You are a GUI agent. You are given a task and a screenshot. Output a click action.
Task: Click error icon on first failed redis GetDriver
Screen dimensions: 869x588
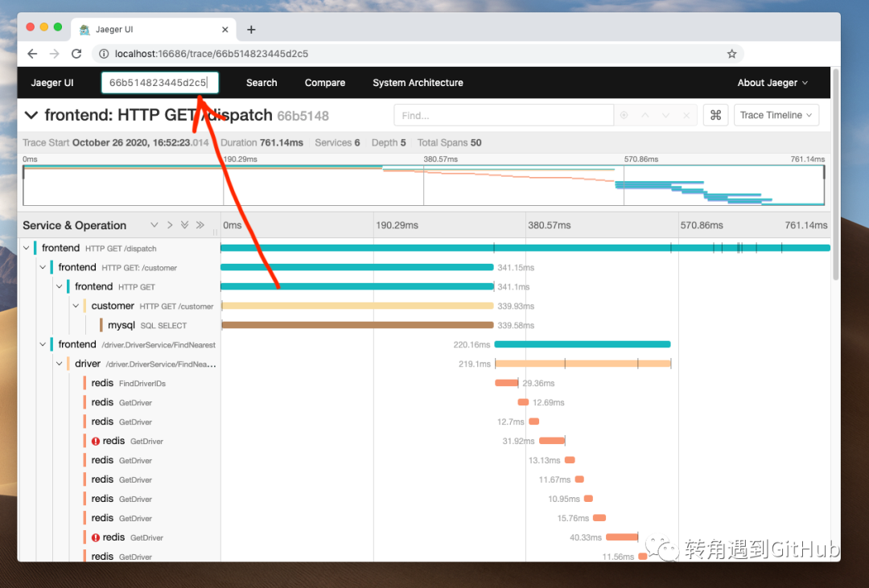95,441
